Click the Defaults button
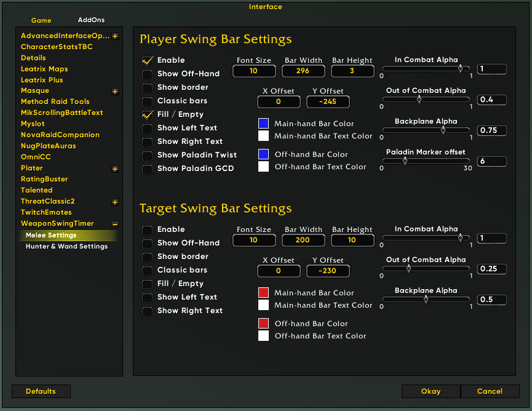 tap(41, 391)
